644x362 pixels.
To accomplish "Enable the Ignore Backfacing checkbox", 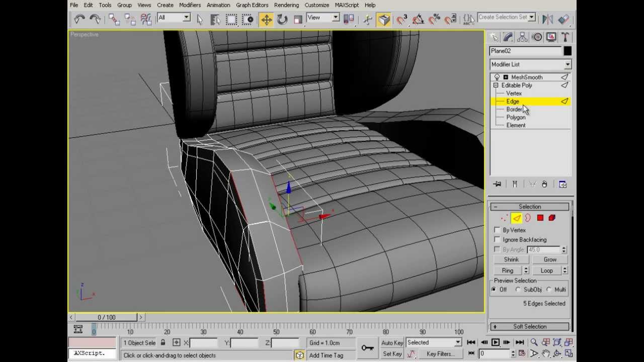I will [498, 240].
